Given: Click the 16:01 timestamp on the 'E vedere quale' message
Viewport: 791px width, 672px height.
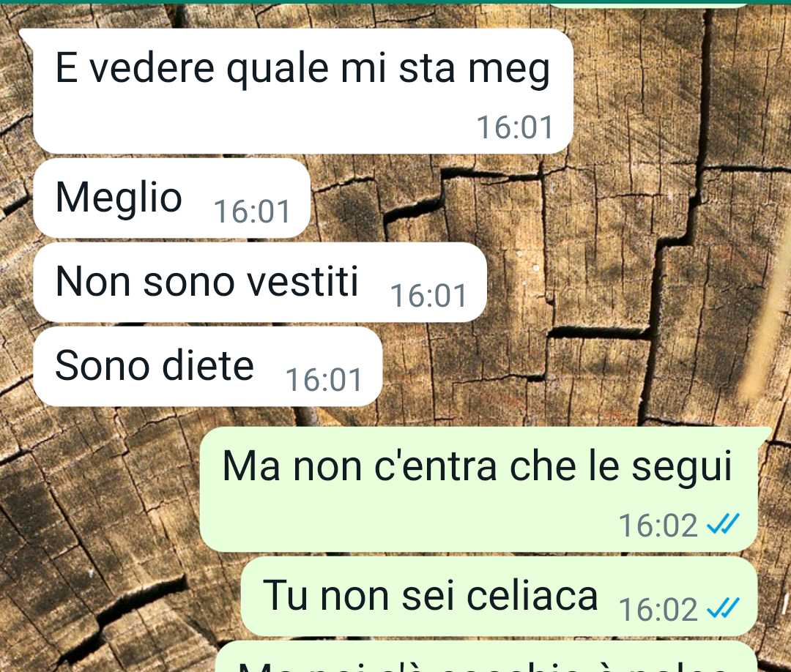Looking at the screenshot, I should (x=515, y=127).
